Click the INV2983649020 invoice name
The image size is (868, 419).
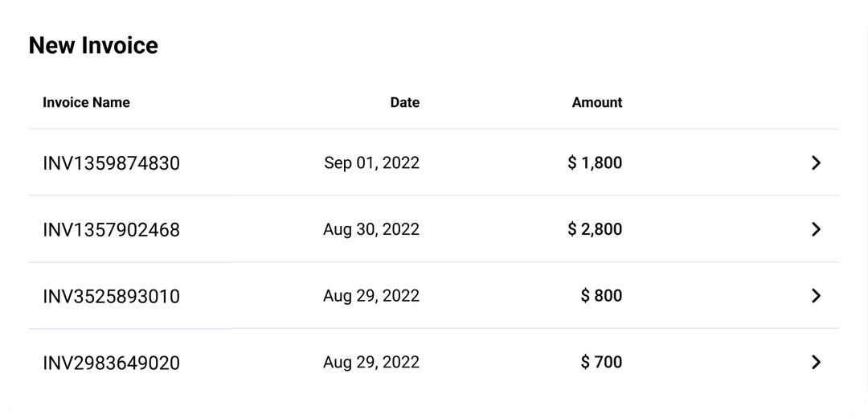pos(111,363)
